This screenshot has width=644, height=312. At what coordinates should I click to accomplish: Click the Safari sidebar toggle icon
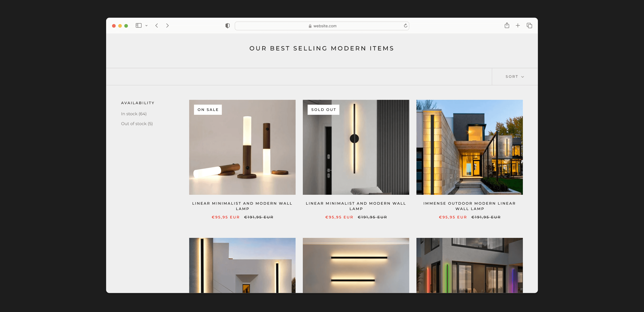138,25
